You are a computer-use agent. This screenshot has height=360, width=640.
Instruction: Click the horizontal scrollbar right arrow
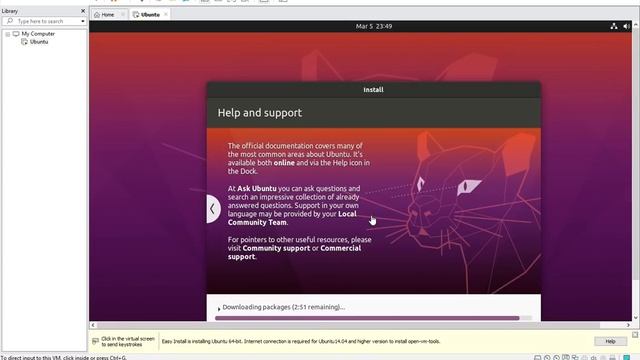628,325
